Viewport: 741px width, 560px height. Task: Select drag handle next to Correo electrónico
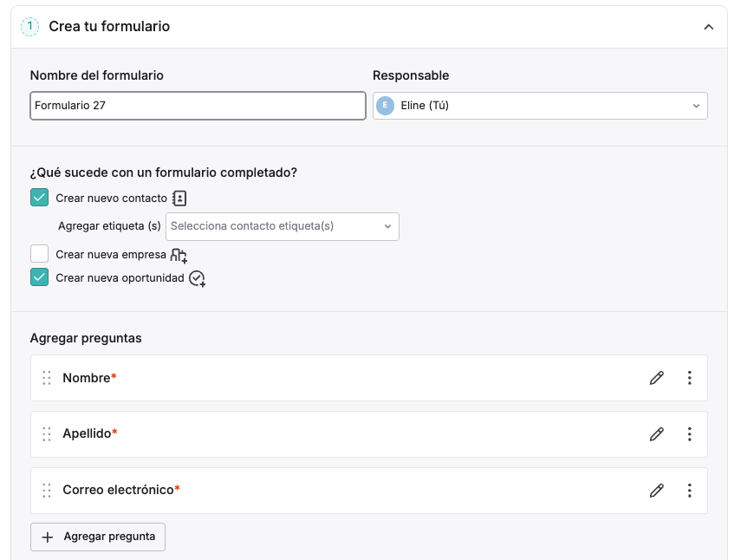tap(46, 491)
